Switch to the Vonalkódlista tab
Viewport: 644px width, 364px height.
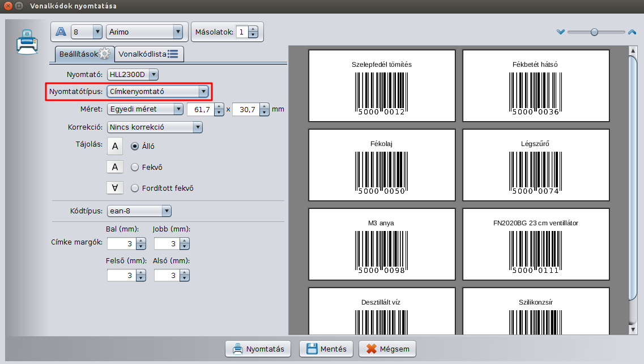148,54
